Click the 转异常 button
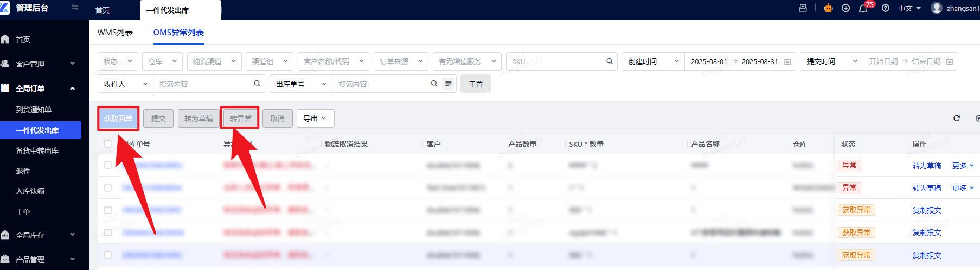 (x=241, y=118)
